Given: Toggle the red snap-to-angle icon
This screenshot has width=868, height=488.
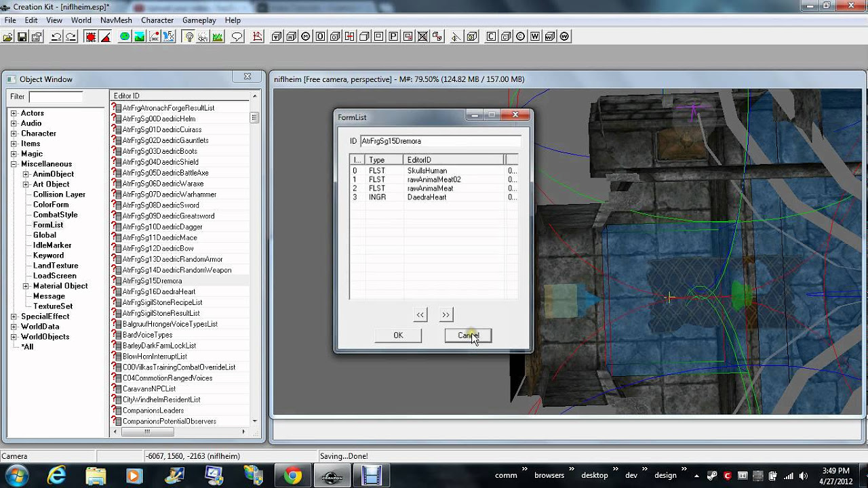Looking at the screenshot, I should pyautogui.click(x=105, y=37).
